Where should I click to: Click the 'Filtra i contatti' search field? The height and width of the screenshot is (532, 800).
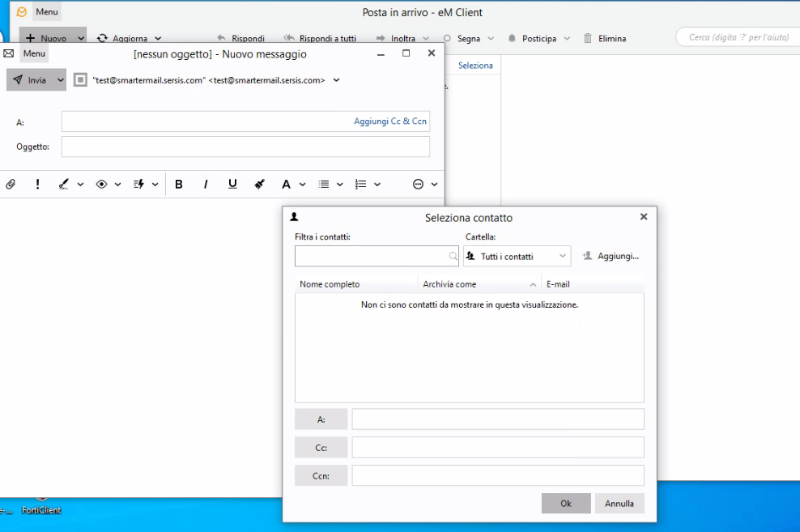pyautogui.click(x=371, y=257)
